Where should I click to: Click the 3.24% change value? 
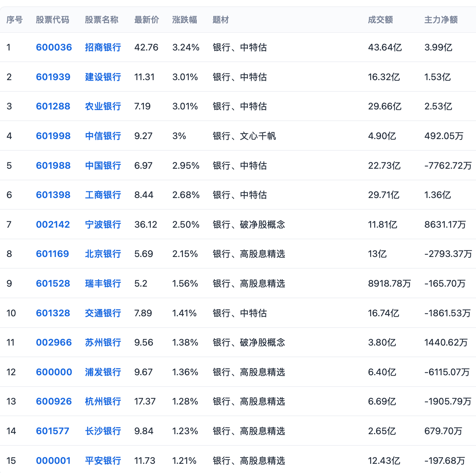pyautogui.click(x=186, y=47)
